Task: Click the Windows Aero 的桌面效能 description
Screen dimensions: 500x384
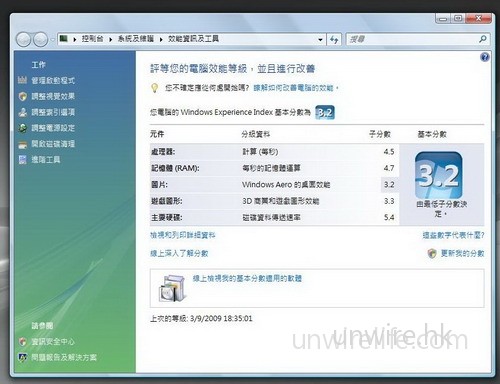Action: click(x=286, y=185)
